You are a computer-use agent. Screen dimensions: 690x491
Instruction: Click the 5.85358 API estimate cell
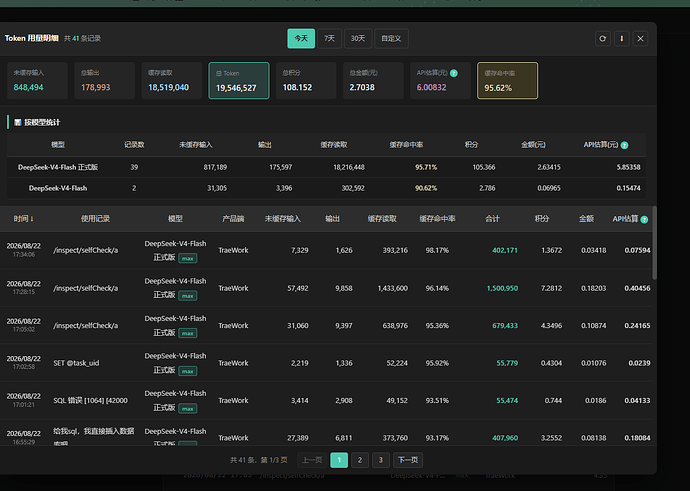tap(628, 167)
